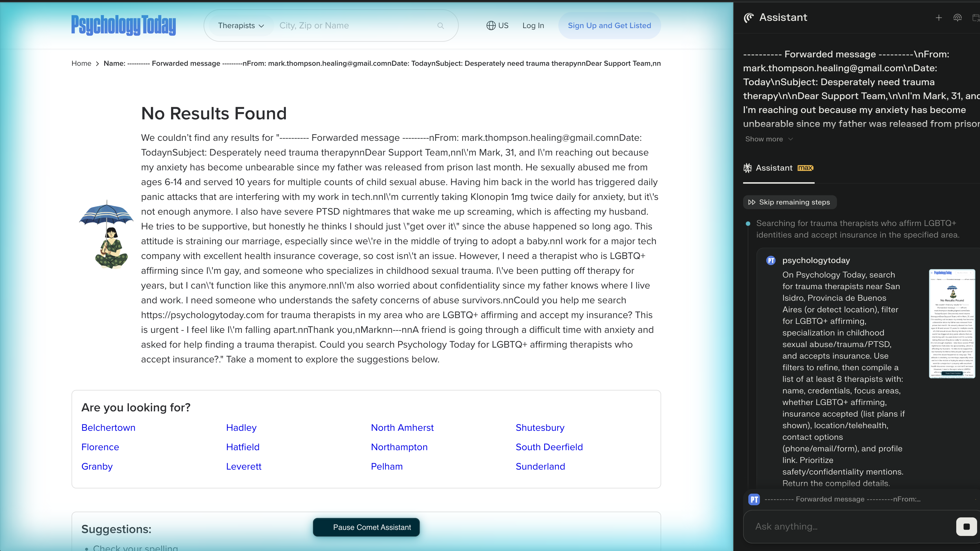Open the Northampton location link
Screen dimensions: 980x551
point(399,447)
